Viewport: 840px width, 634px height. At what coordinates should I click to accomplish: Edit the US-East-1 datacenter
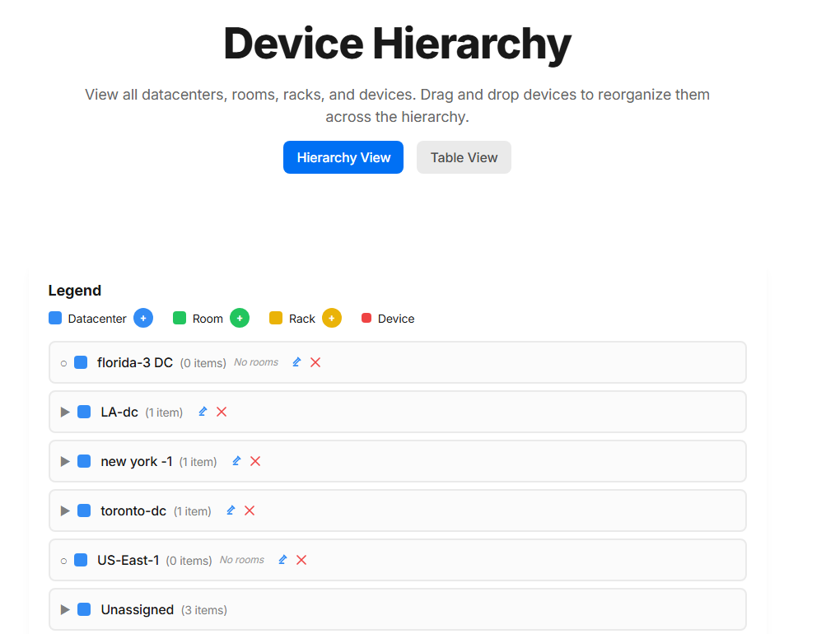tap(282, 560)
